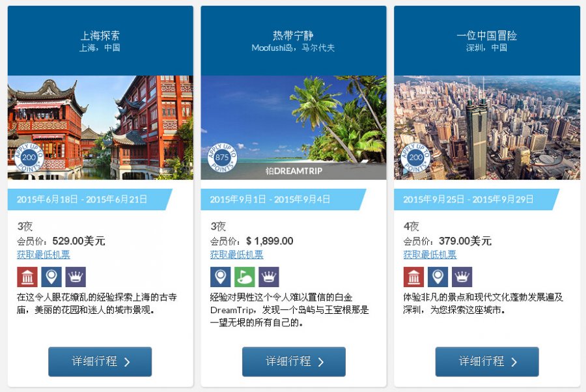This screenshot has height=392, width=586.
Task: Click the map pin icon on Shenzhen card
Action: pyautogui.click(x=438, y=277)
